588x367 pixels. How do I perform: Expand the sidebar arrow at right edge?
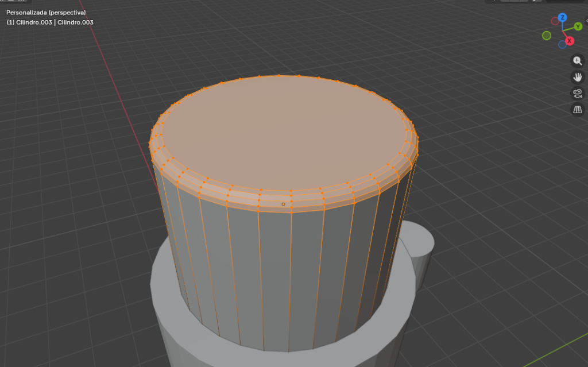[x=586, y=21]
